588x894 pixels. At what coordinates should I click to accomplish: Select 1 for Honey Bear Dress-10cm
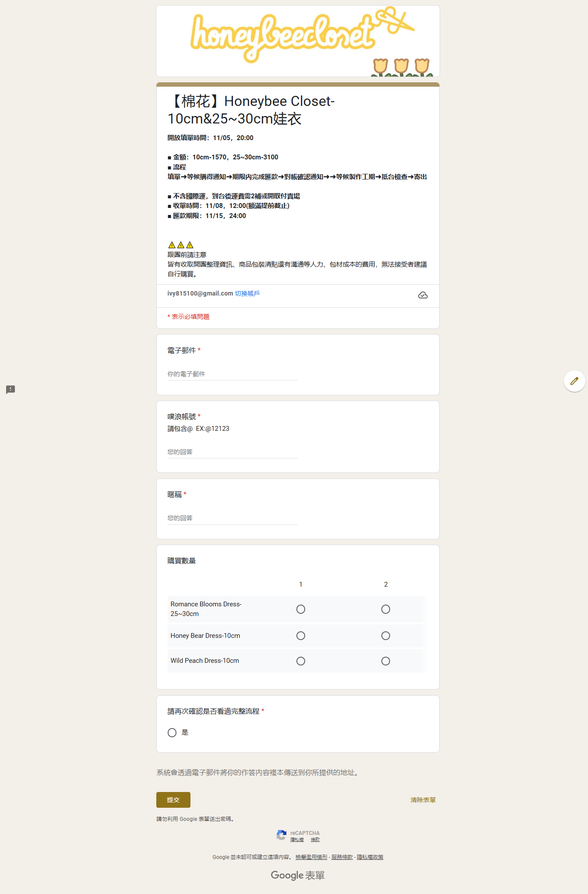301,636
